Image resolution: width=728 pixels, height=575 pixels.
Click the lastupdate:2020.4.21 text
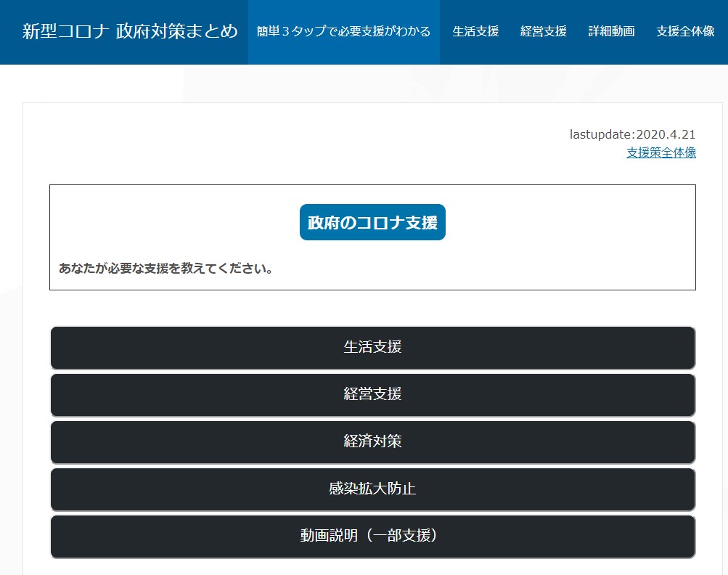[x=632, y=135]
